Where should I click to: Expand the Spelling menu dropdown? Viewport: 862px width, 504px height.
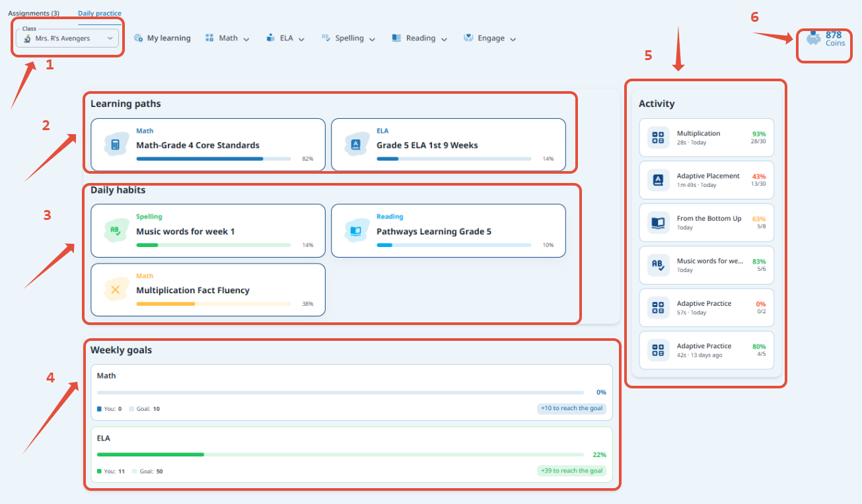pyautogui.click(x=348, y=38)
